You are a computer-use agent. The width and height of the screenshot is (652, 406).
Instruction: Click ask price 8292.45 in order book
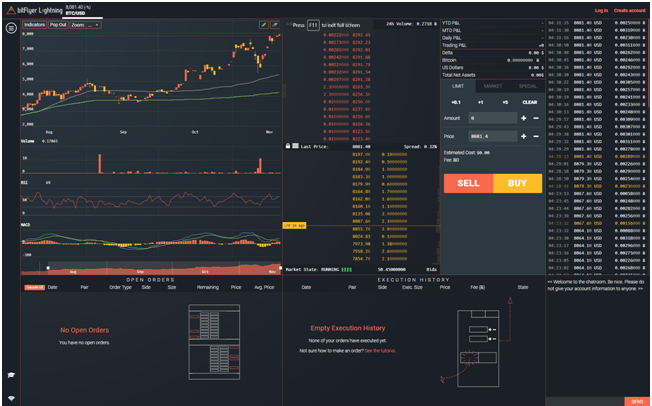pos(361,35)
